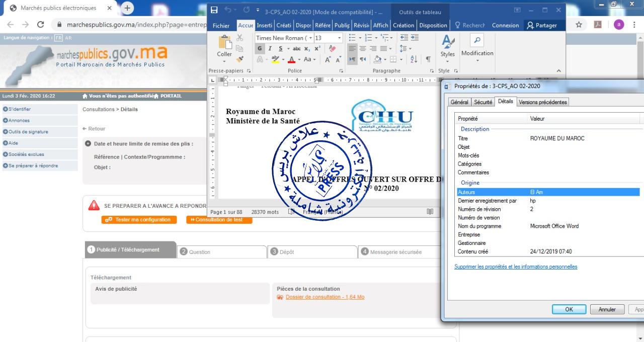Select the center align paragraph icon
Image resolution: width=644 pixels, height=342 pixels.
point(363,49)
